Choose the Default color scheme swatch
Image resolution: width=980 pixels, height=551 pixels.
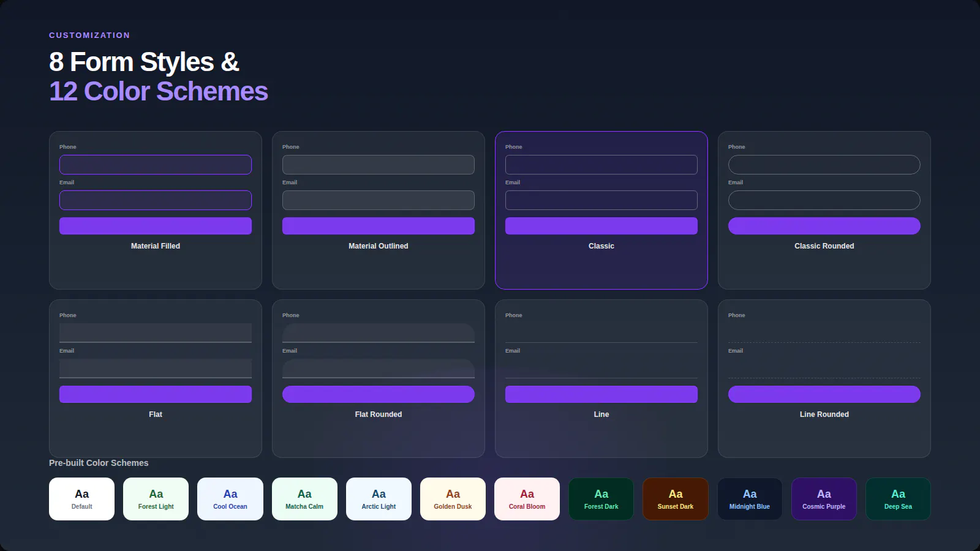click(81, 499)
